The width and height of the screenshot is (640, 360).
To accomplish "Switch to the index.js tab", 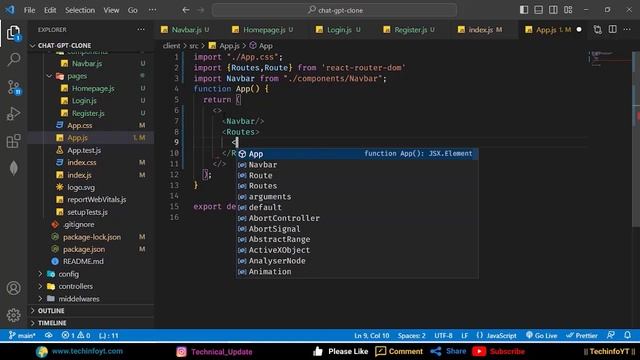I will pos(480,30).
